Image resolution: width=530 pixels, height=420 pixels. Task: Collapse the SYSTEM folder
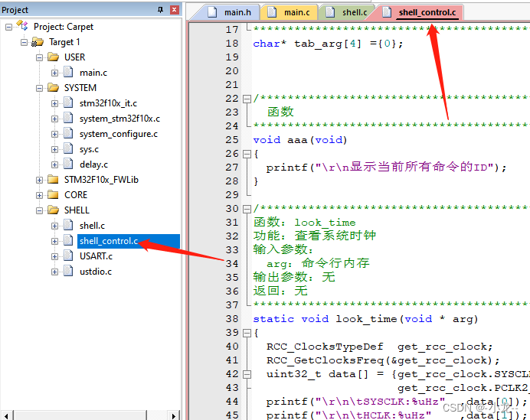[x=39, y=88]
